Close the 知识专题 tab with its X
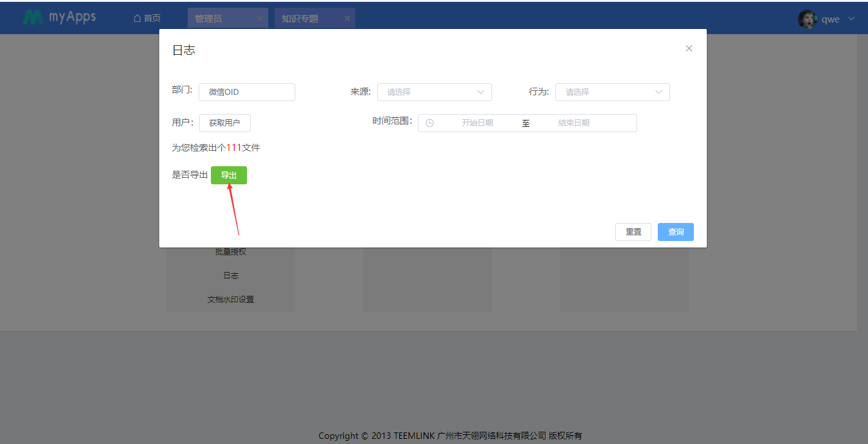 tap(347, 18)
